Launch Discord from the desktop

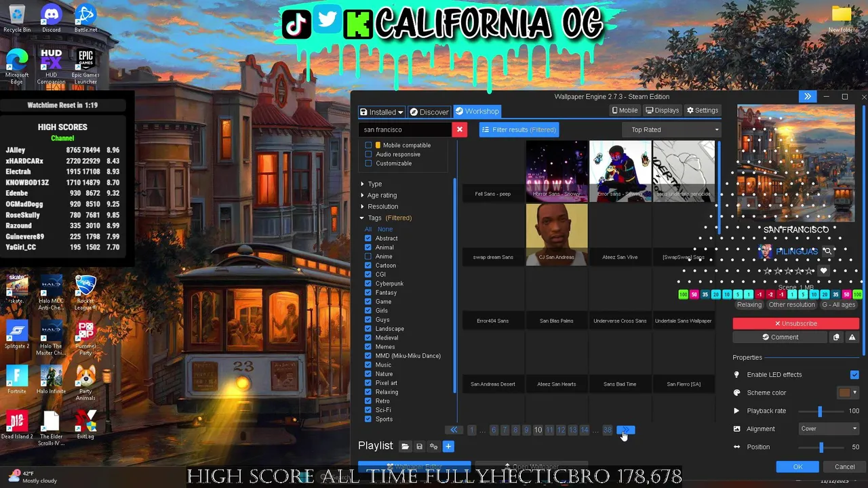[x=52, y=18]
